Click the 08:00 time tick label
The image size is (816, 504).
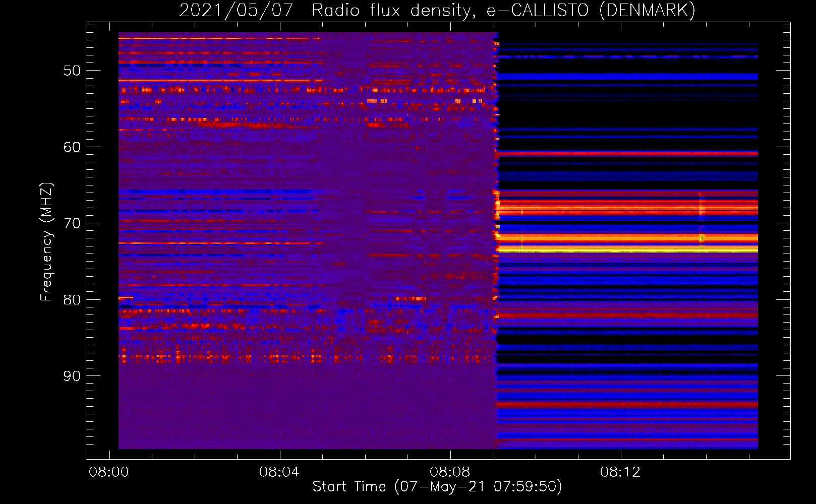109,472
